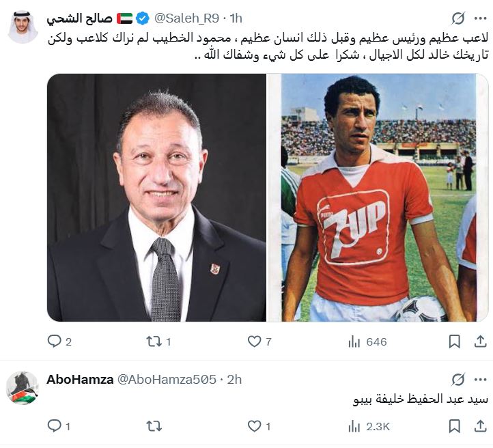
Task: Bookmark AboHamza's tweet
Action: 455,426
